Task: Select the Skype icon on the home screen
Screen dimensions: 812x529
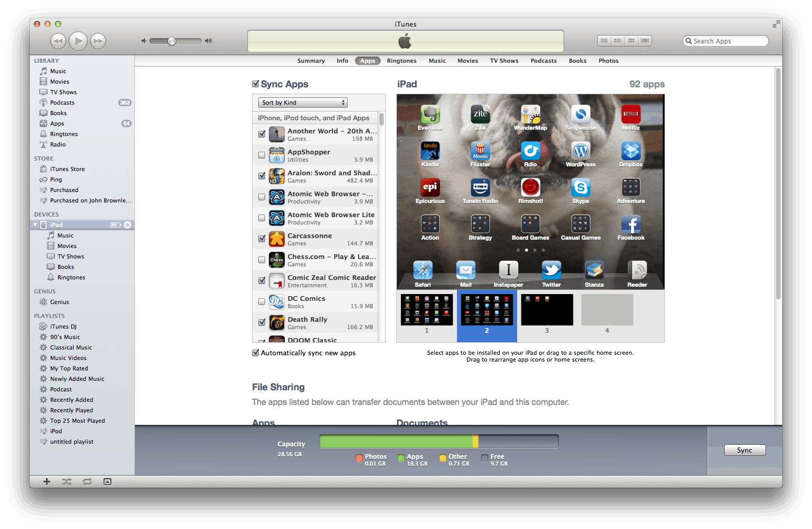Action: click(580, 187)
